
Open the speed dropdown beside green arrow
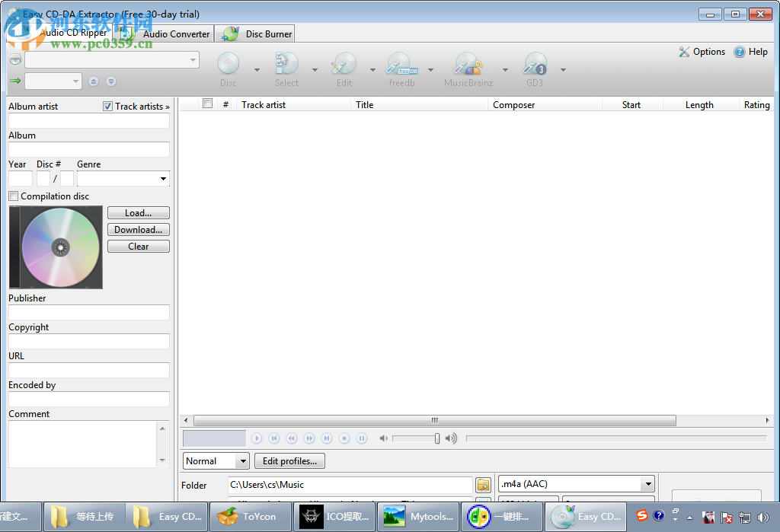(75, 81)
